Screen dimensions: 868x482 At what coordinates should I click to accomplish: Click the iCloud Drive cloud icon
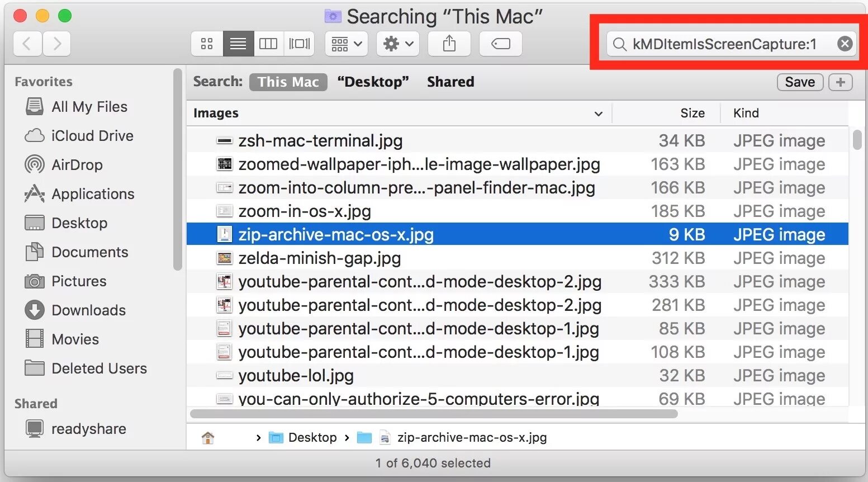(x=35, y=136)
